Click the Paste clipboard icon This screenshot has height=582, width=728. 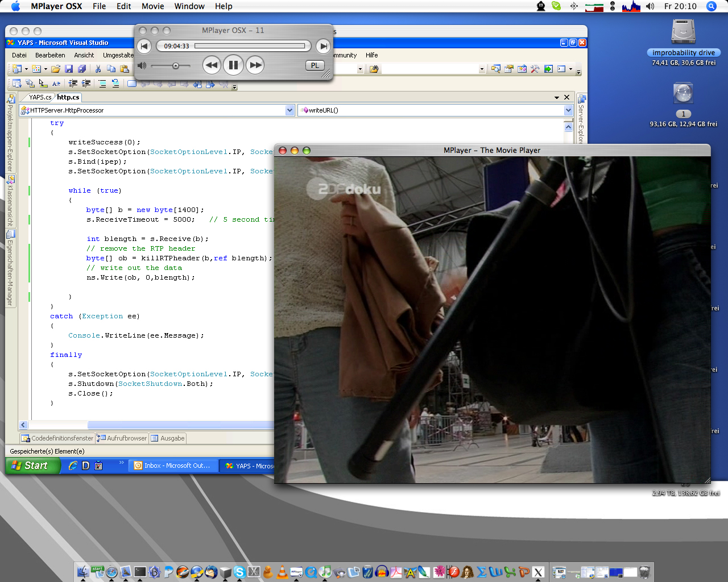point(125,69)
